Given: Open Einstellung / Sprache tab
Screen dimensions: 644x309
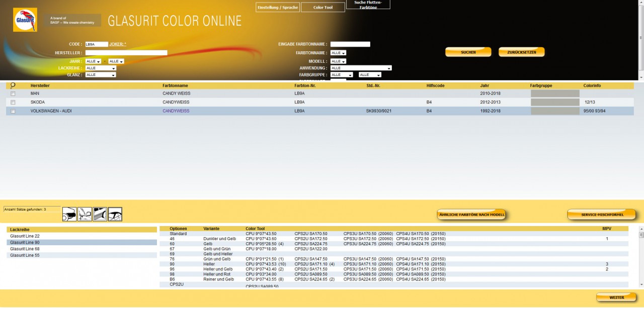Looking at the screenshot, I should point(278,8).
